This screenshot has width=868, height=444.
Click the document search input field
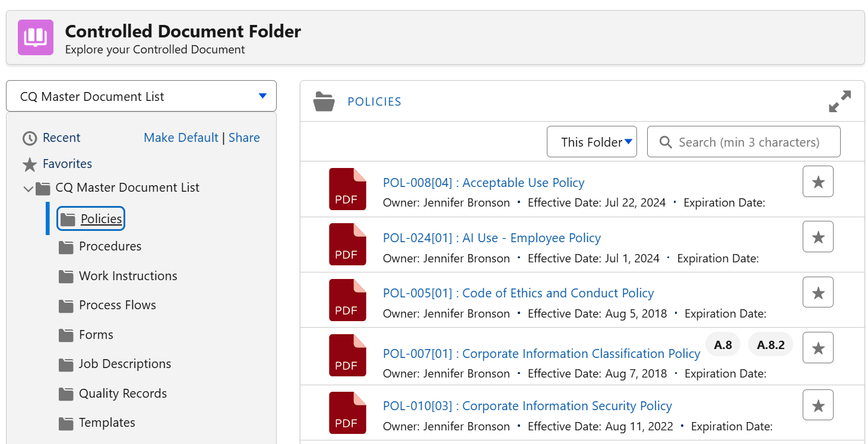point(748,142)
